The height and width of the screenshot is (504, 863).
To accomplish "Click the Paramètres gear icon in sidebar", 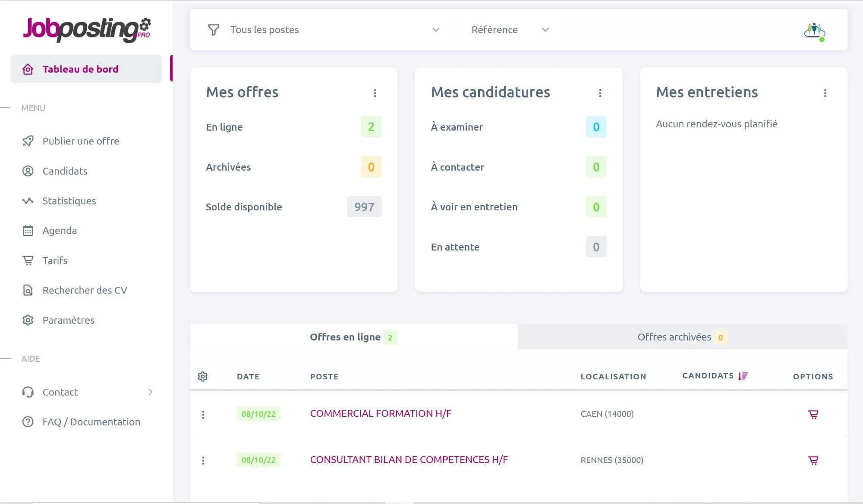I will pyautogui.click(x=28, y=320).
